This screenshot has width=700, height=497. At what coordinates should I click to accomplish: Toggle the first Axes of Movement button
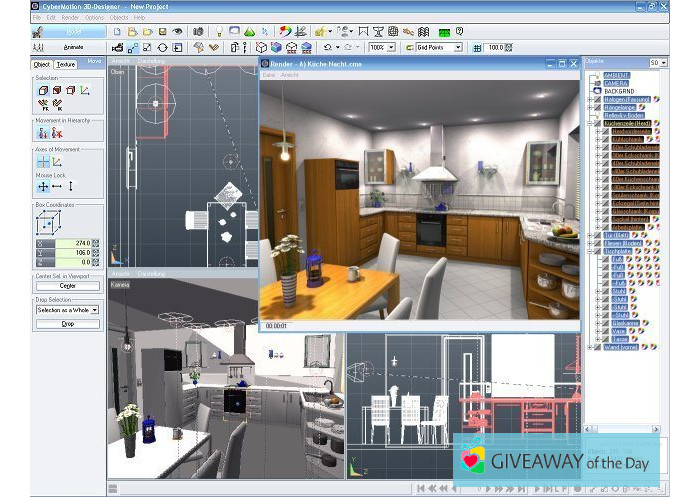tap(43, 161)
